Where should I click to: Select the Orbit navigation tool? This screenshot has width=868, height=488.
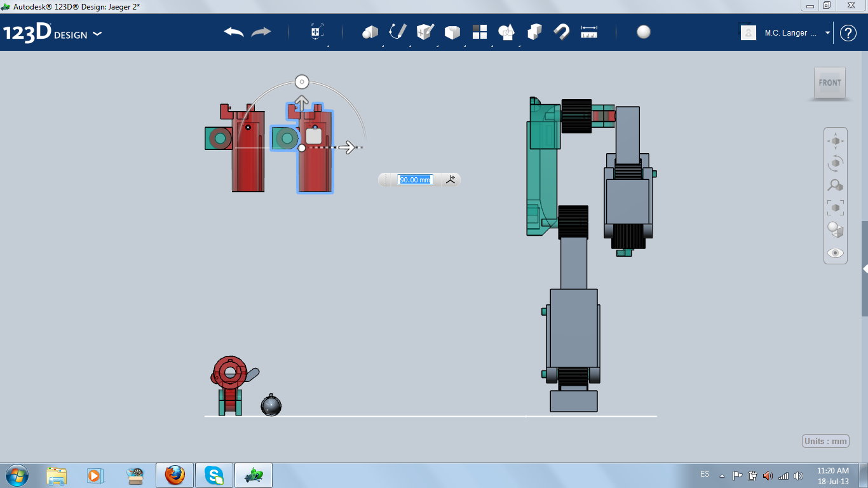click(x=836, y=163)
